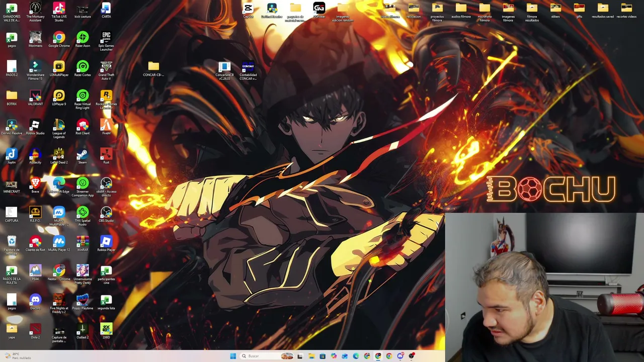Open Razer Cortex
Screen dimensions: 644x362
point(83,69)
